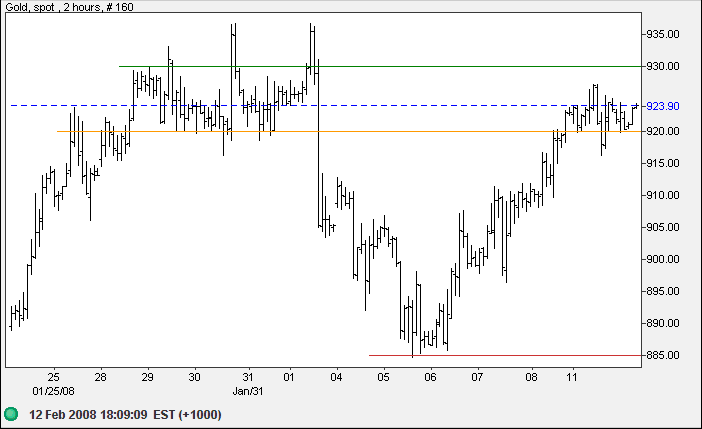Image resolution: width=702 pixels, height=429 pixels.
Task: Click the Jan/31 date label
Action: tap(248, 391)
